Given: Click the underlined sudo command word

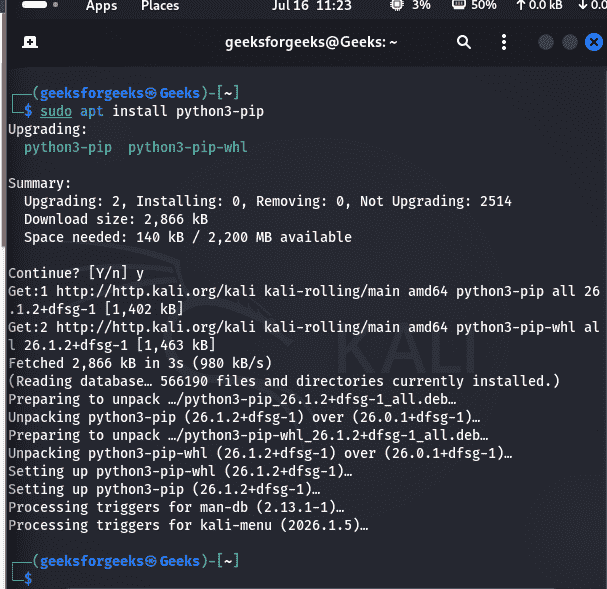Looking at the screenshot, I should pos(56,111).
